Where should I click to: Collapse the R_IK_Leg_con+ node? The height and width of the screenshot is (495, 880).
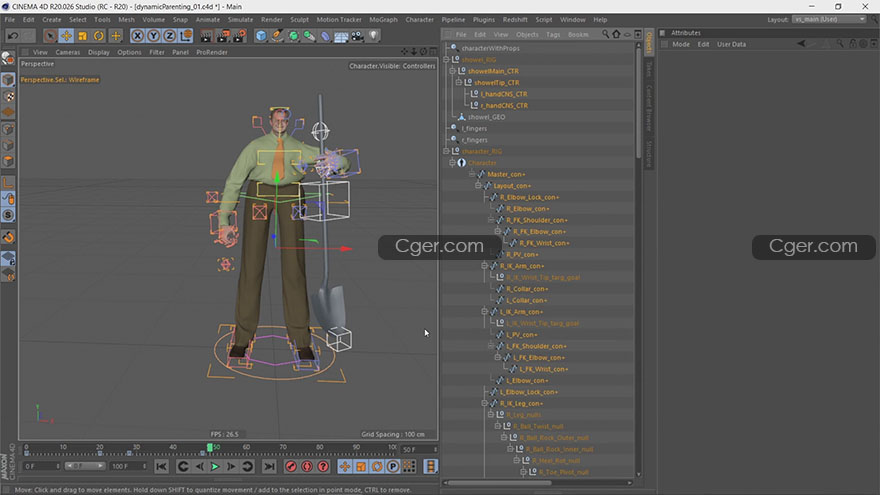point(484,403)
